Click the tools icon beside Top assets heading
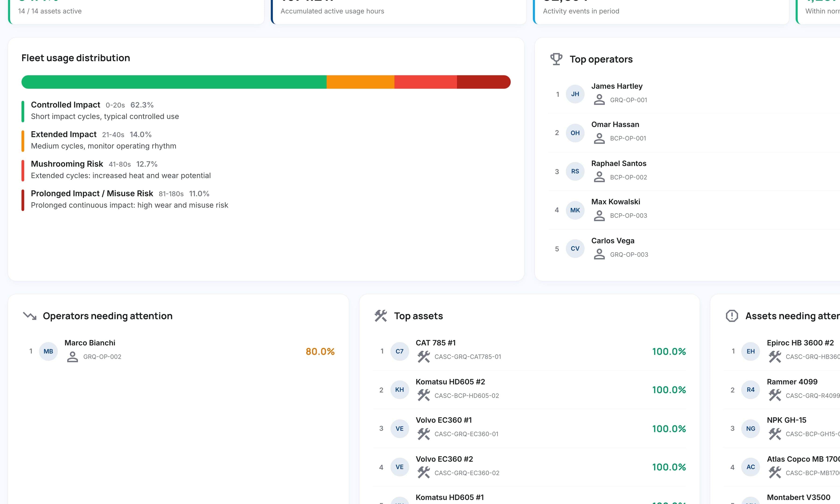The height and width of the screenshot is (504, 840). tap(381, 316)
